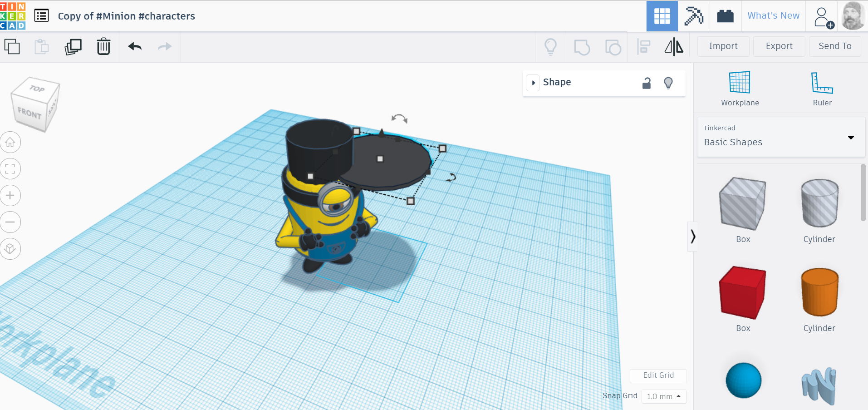Click the rotation handle above the disc
This screenshot has height=410, width=868.
[x=399, y=119]
